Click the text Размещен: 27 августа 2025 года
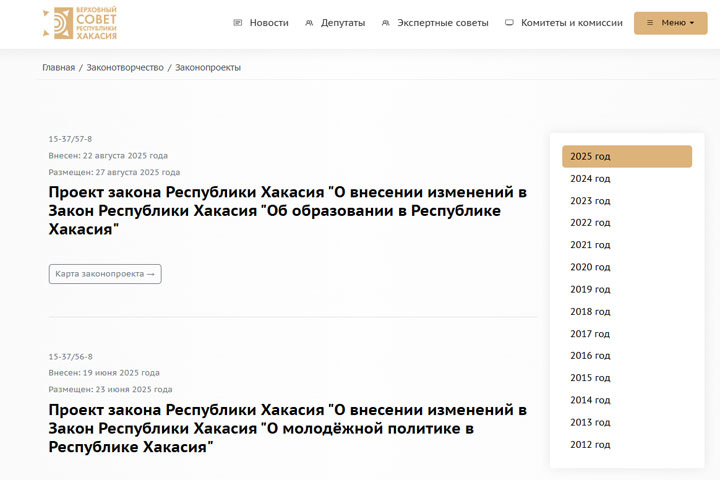Viewport: 720px width, 480px height. click(114, 172)
